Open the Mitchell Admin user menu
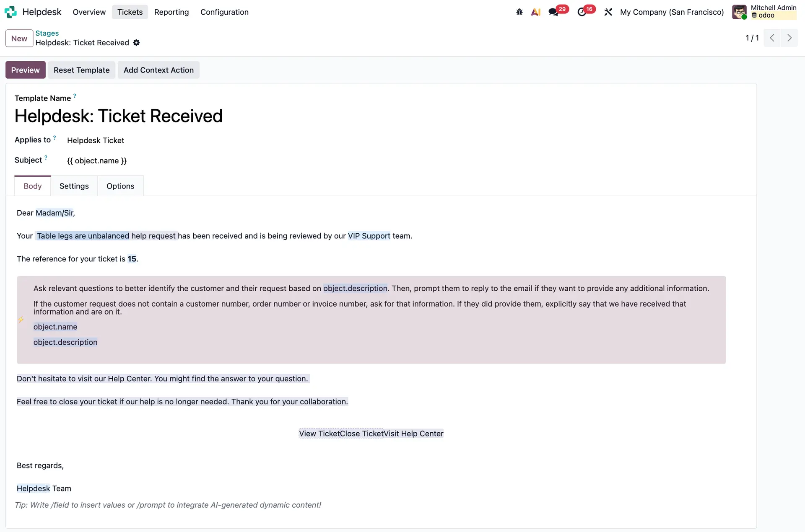This screenshot has width=805, height=532. [x=764, y=12]
